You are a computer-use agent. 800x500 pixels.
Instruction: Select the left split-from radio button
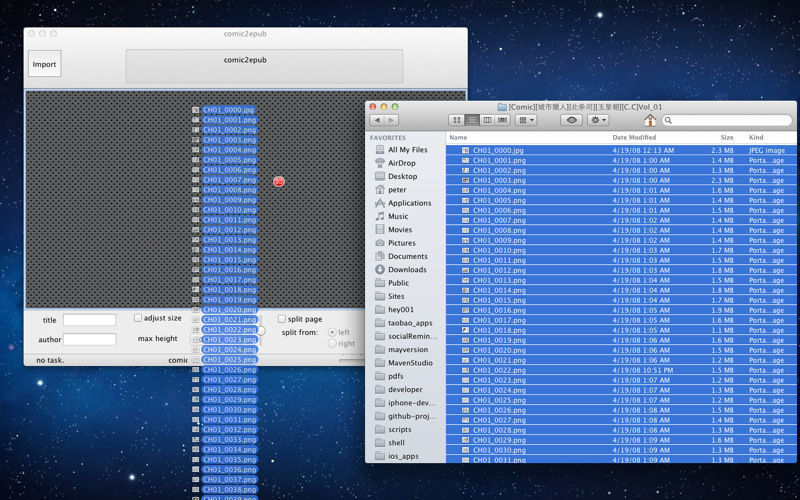pos(332,332)
